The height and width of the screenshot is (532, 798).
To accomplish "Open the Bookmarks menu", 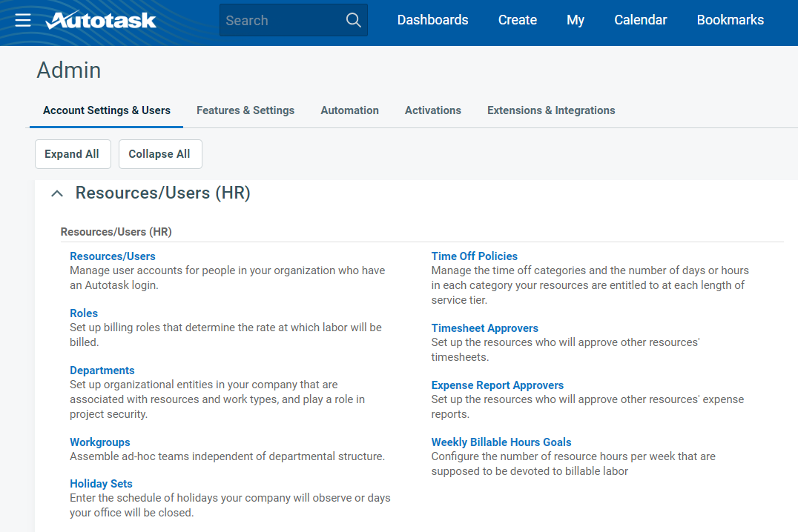I will pyautogui.click(x=730, y=20).
